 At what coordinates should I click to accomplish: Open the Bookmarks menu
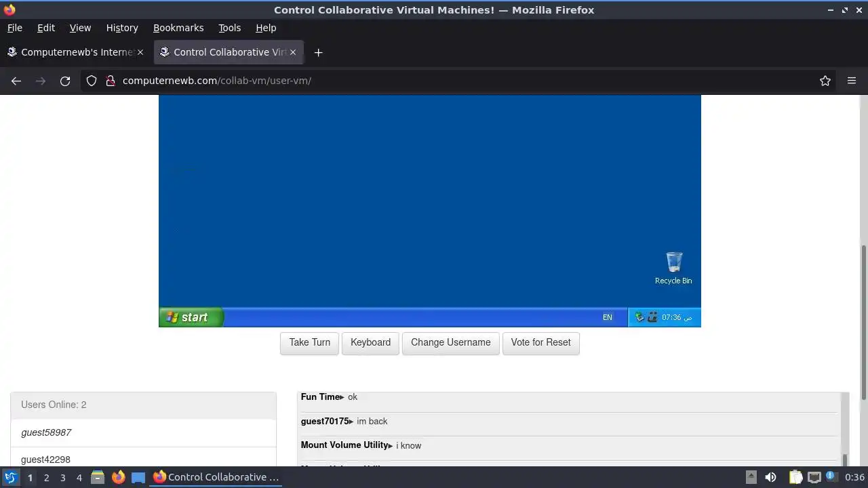[178, 28]
